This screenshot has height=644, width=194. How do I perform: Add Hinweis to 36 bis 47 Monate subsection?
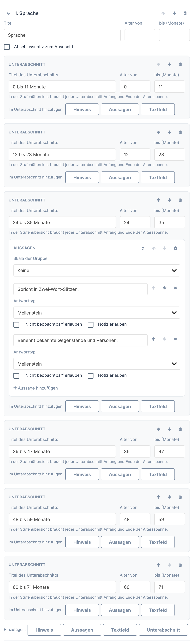point(82,474)
